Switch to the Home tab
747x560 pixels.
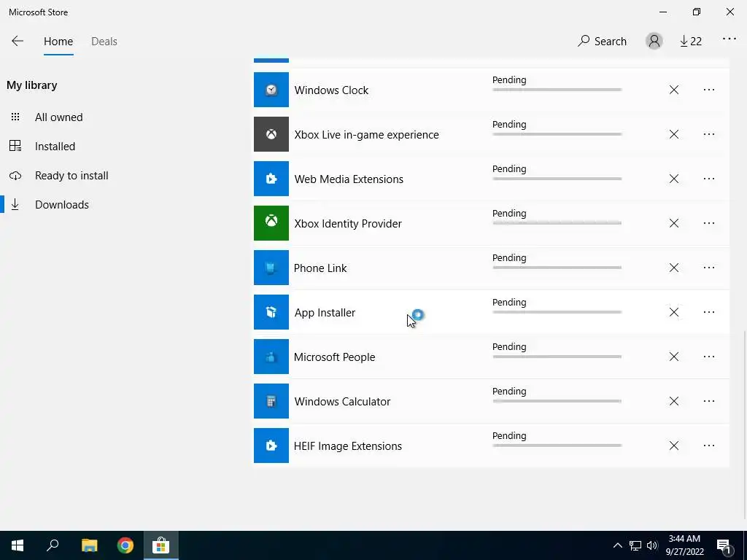tap(58, 42)
